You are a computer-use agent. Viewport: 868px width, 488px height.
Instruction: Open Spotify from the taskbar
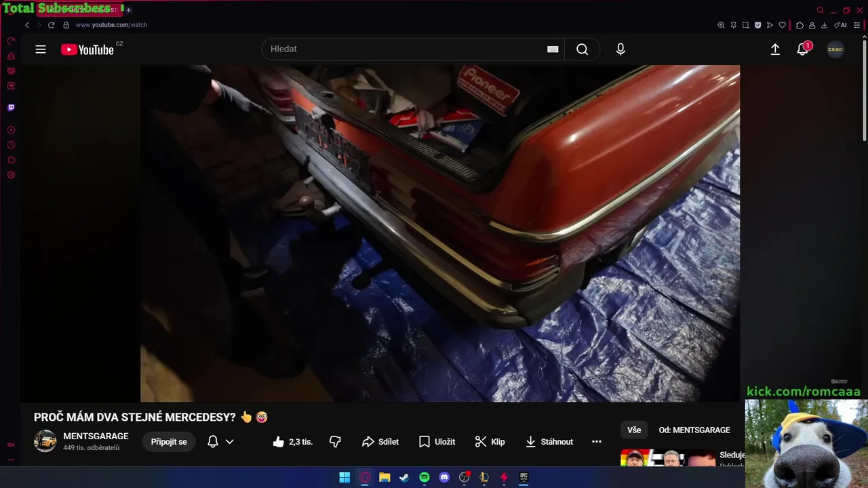(x=425, y=477)
